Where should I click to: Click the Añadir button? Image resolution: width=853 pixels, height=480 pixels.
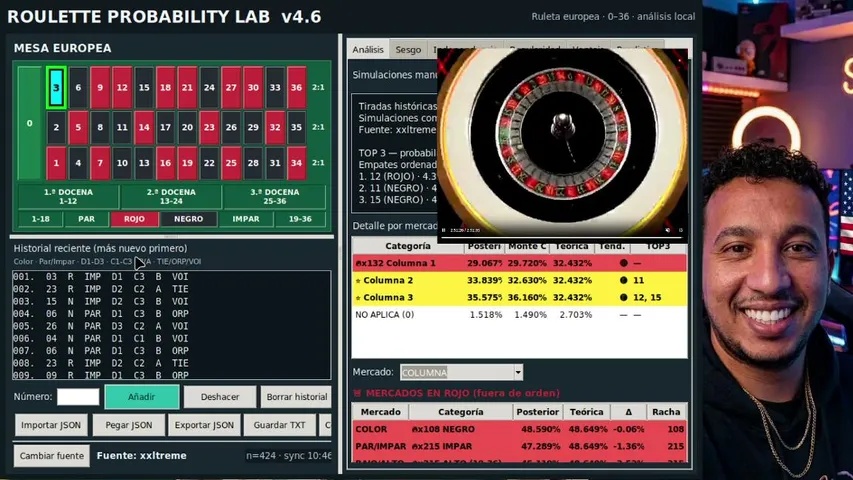pos(141,397)
